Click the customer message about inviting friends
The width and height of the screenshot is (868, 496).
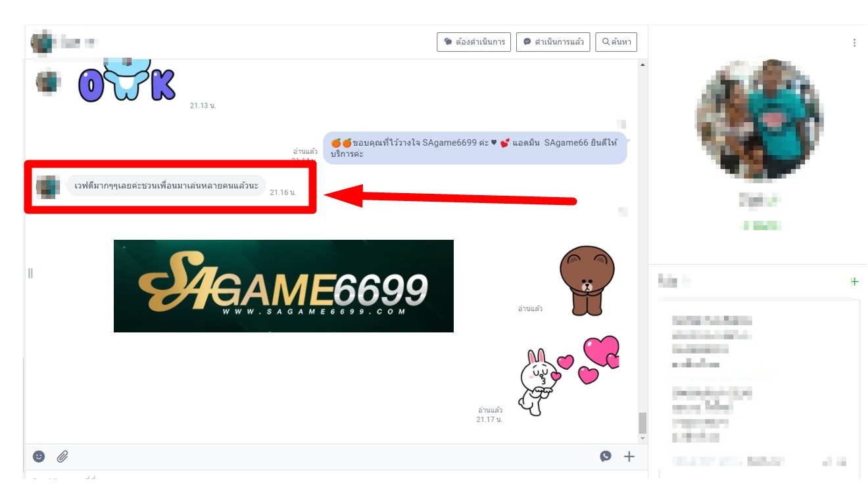[x=166, y=185]
